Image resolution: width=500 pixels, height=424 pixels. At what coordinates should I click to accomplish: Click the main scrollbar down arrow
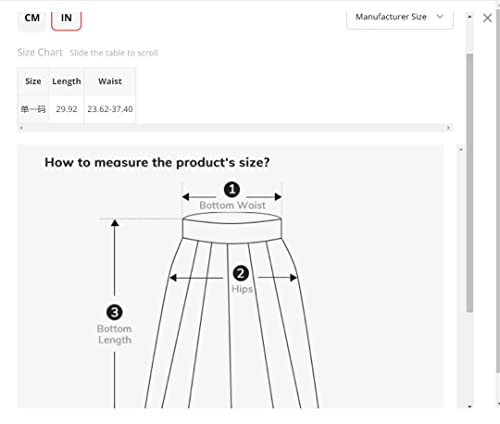click(470, 406)
